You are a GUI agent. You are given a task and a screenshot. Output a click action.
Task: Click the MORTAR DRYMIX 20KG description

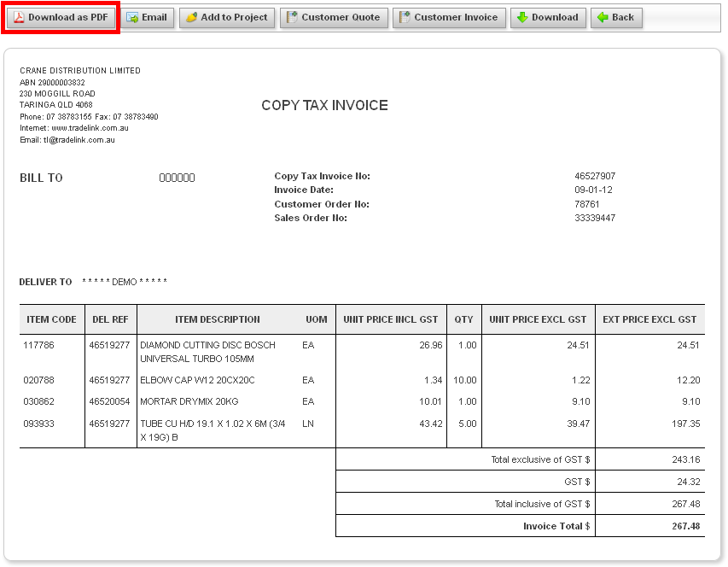pyautogui.click(x=189, y=401)
